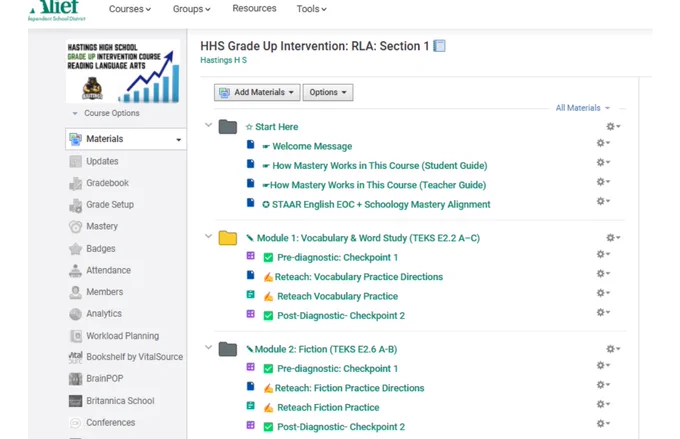Screen dimensions: 680x439
Task: Click the notebook icon beside course title
Action: click(x=439, y=46)
